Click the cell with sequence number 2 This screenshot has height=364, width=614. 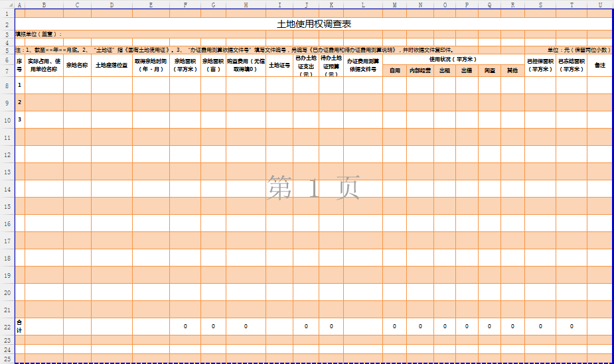(x=19, y=102)
